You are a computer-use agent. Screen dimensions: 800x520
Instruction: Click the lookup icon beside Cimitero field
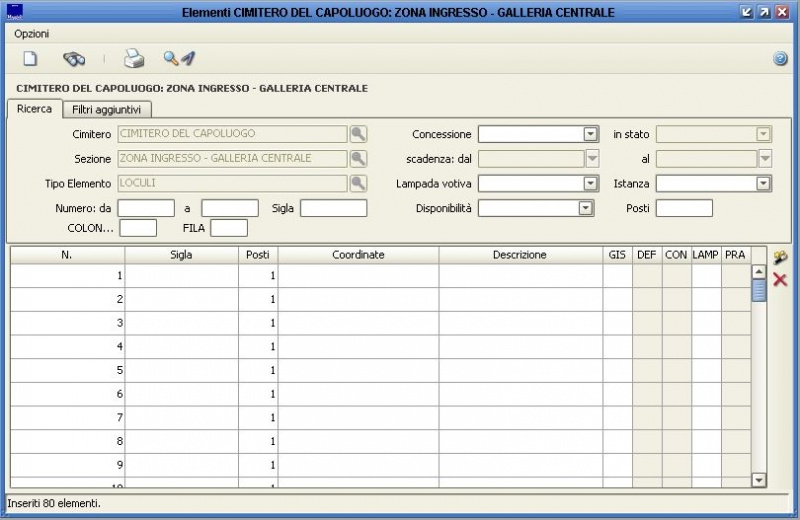click(358, 134)
